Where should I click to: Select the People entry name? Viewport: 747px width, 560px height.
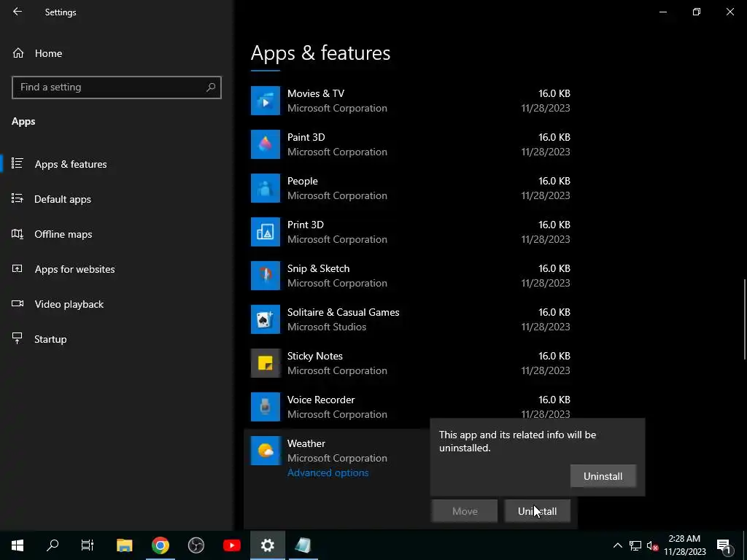[302, 181]
